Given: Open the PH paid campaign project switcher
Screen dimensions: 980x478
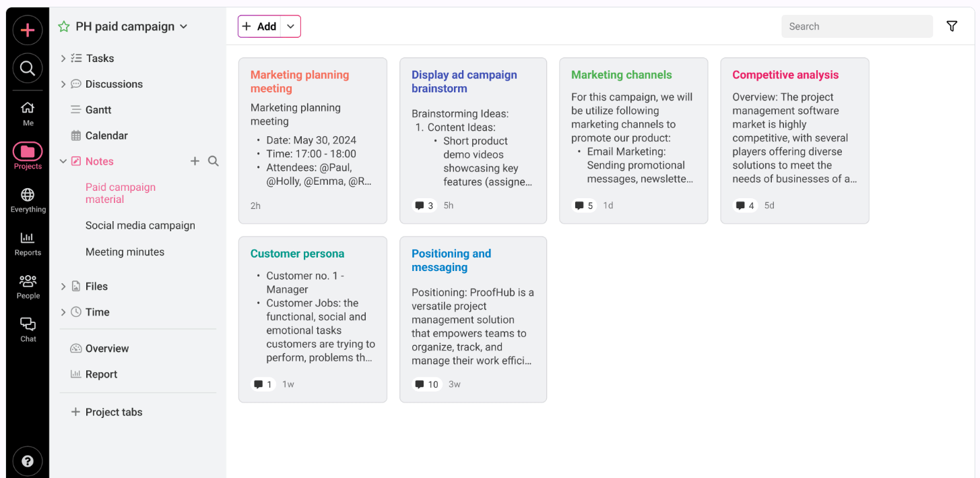Looking at the screenshot, I should (183, 26).
